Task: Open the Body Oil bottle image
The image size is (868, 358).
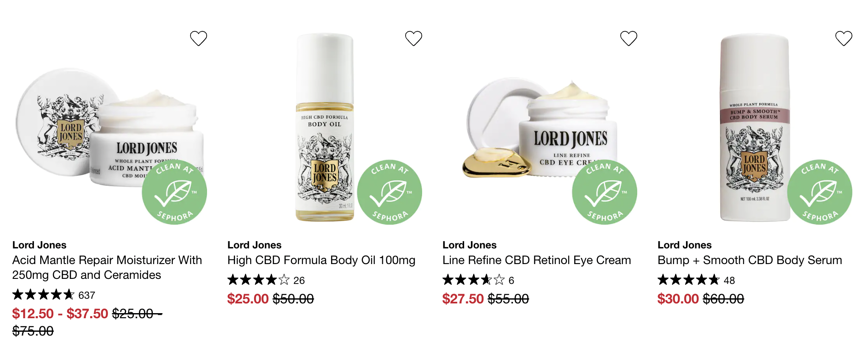Action: pyautogui.click(x=325, y=127)
